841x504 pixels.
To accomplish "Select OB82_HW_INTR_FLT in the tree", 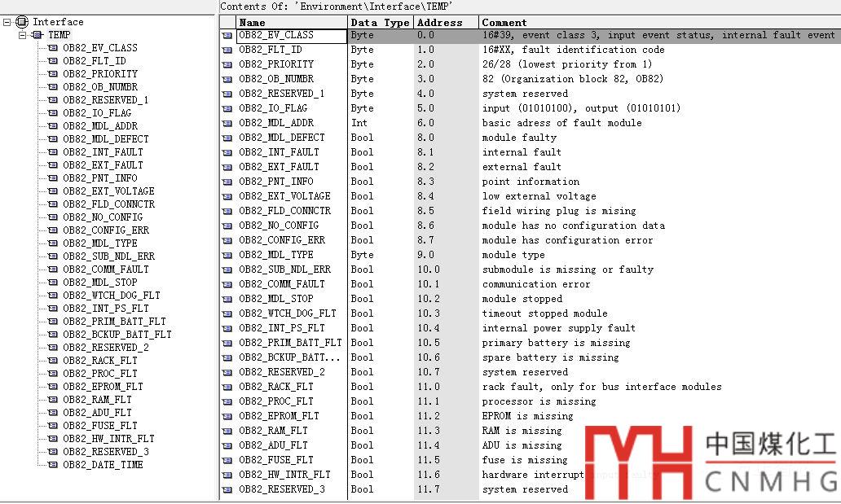I will click(109, 439).
